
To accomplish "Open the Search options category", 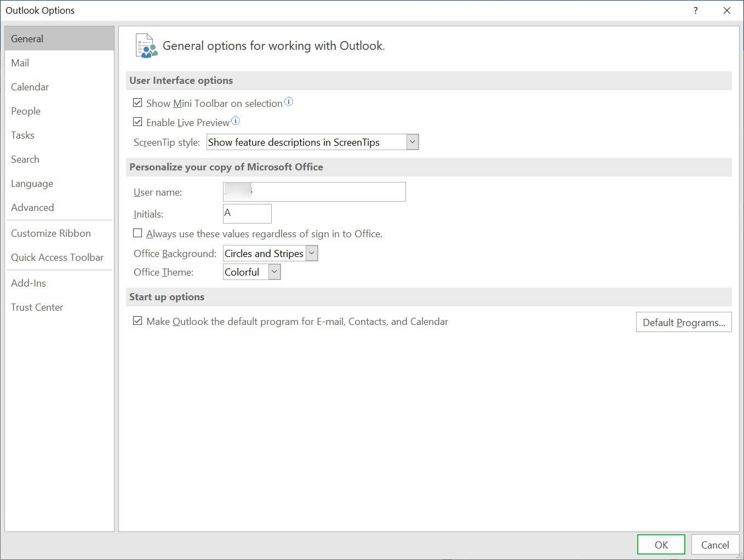I will tap(59, 159).
